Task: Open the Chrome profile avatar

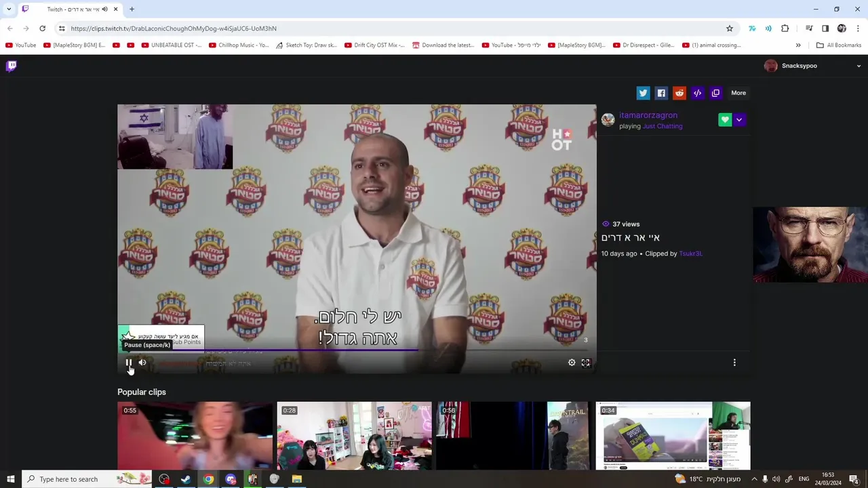Action: tap(842, 28)
